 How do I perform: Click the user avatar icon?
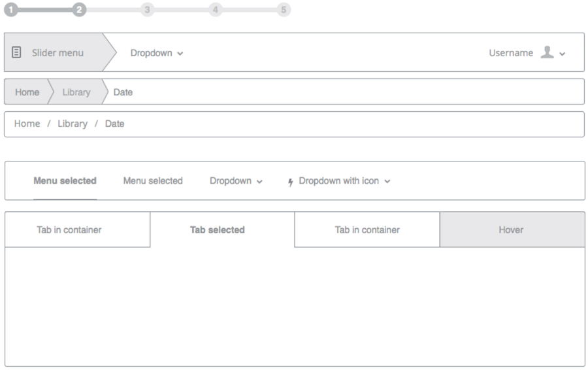(x=546, y=52)
